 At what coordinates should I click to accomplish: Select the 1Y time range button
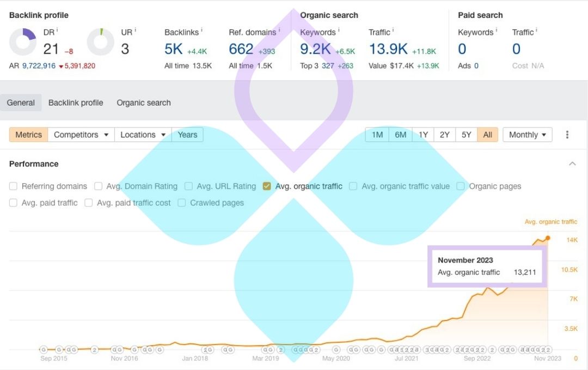(x=423, y=135)
